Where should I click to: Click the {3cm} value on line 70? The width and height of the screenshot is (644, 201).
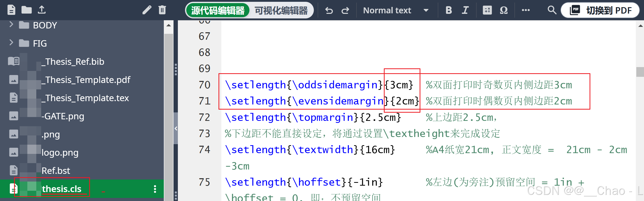pos(399,85)
